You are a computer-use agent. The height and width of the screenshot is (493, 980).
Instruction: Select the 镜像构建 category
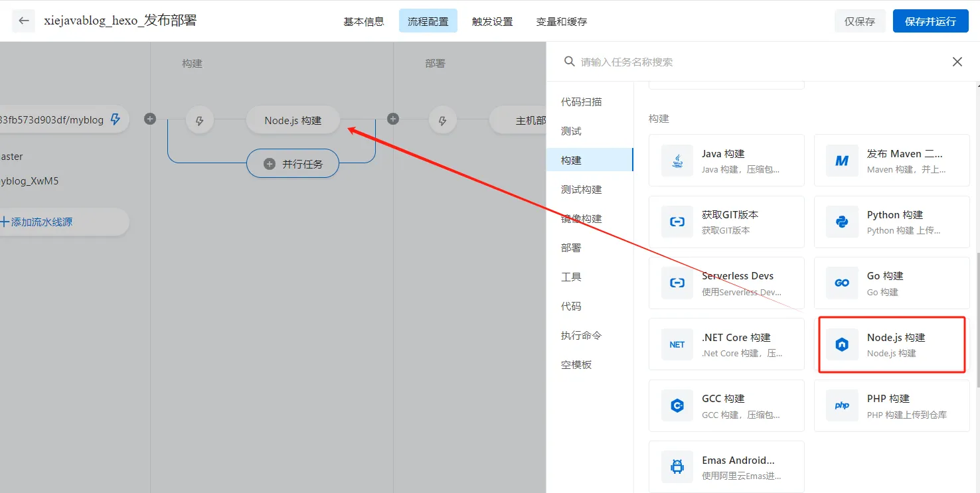pyautogui.click(x=580, y=218)
